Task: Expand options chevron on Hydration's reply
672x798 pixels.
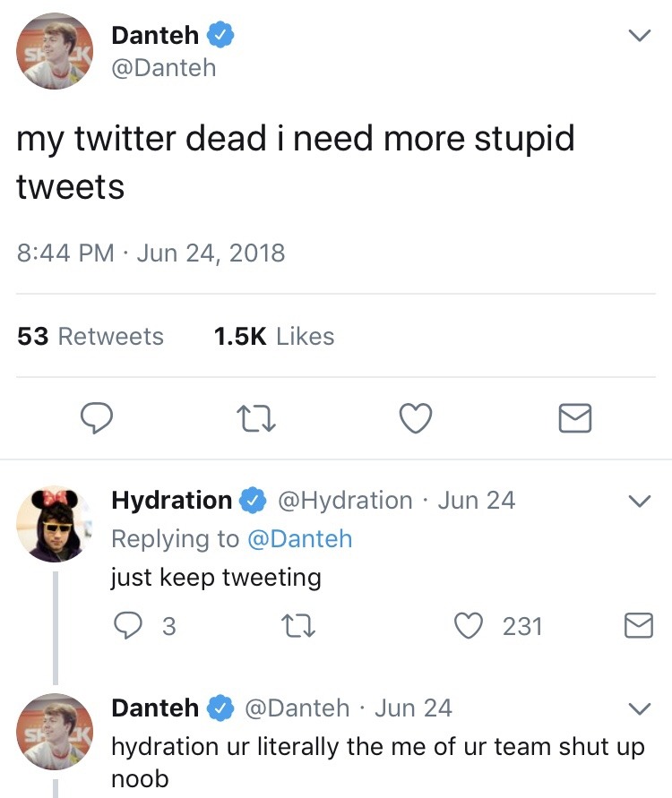Action: coord(638,501)
